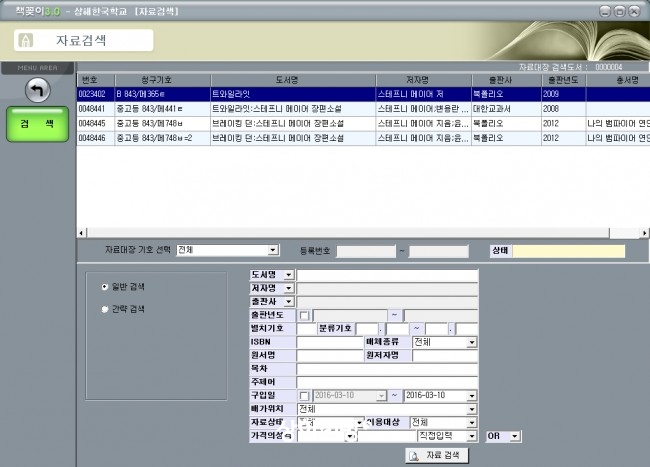
Task: Enable the 출판년도 checkbox
Action: pos(304,316)
